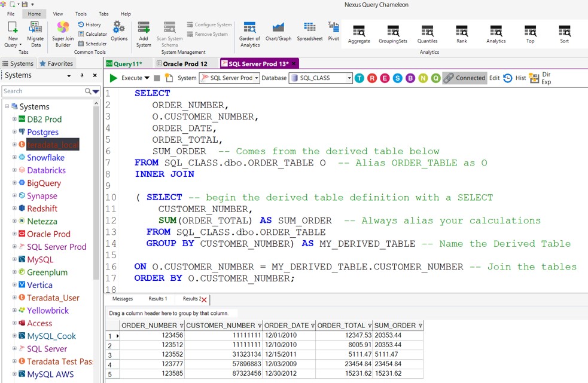Viewport: 588px width, 383px height.
Task: Stop the query using the gray square button
Action: 157,78
